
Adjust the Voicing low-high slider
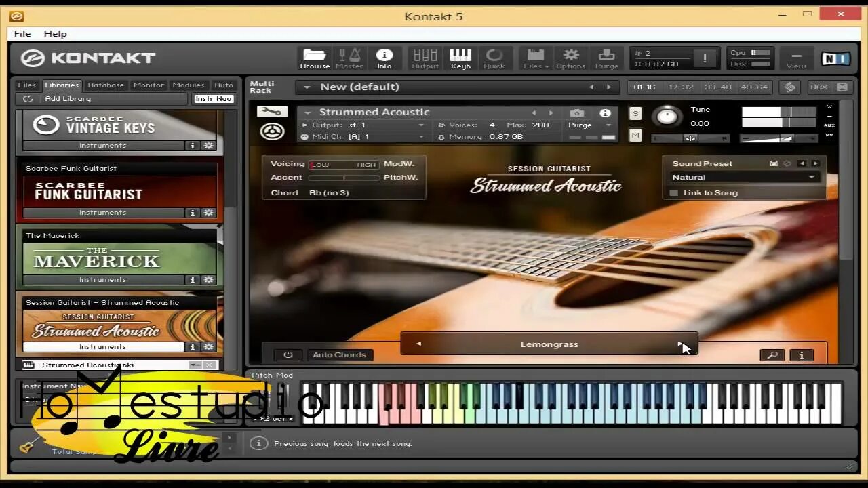coord(344,165)
